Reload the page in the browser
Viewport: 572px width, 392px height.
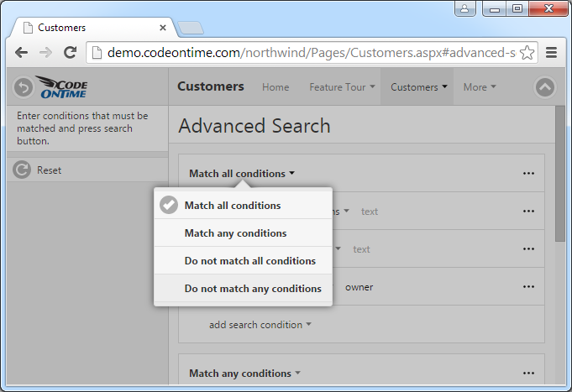(x=71, y=52)
